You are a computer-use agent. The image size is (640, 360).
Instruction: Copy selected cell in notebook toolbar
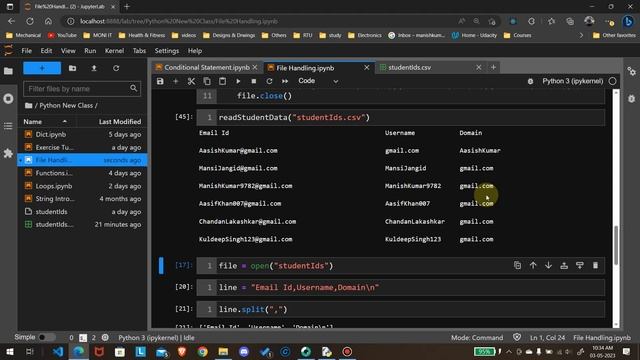click(x=207, y=81)
